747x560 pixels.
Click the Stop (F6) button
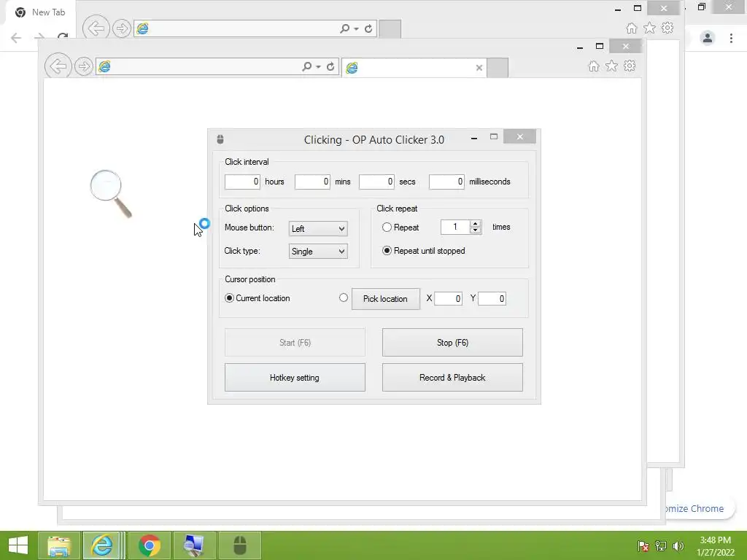point(452,343)
